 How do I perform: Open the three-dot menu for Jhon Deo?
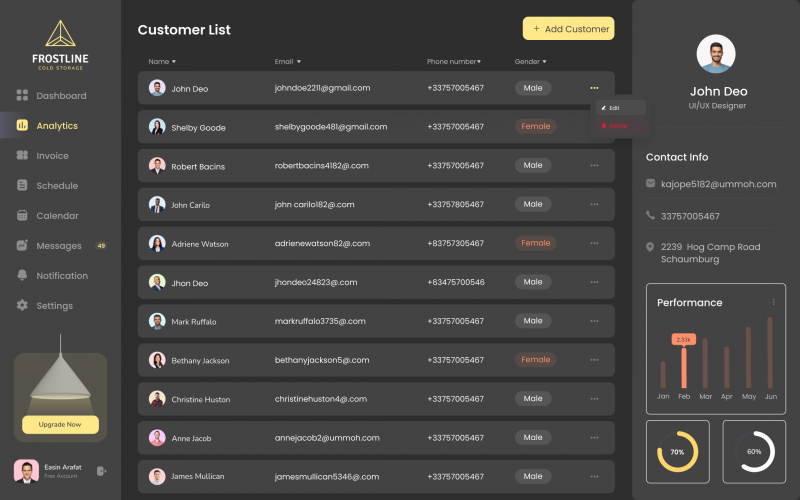594,282
